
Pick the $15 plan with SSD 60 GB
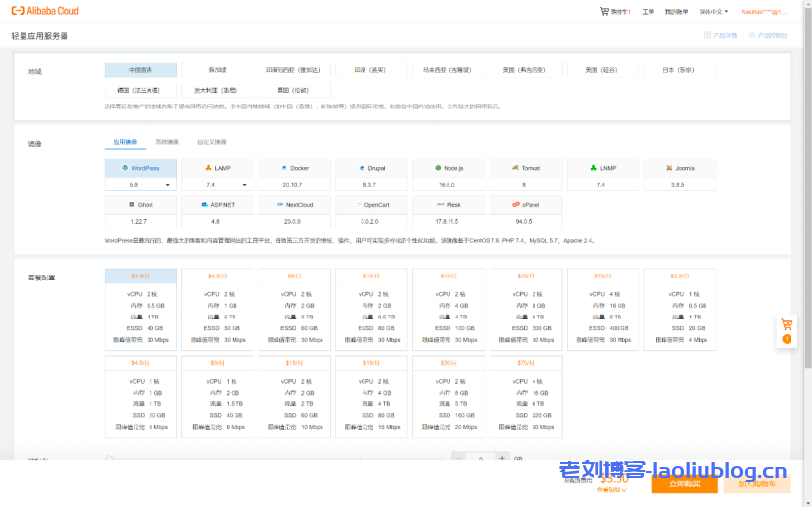[x=294, y=397]
